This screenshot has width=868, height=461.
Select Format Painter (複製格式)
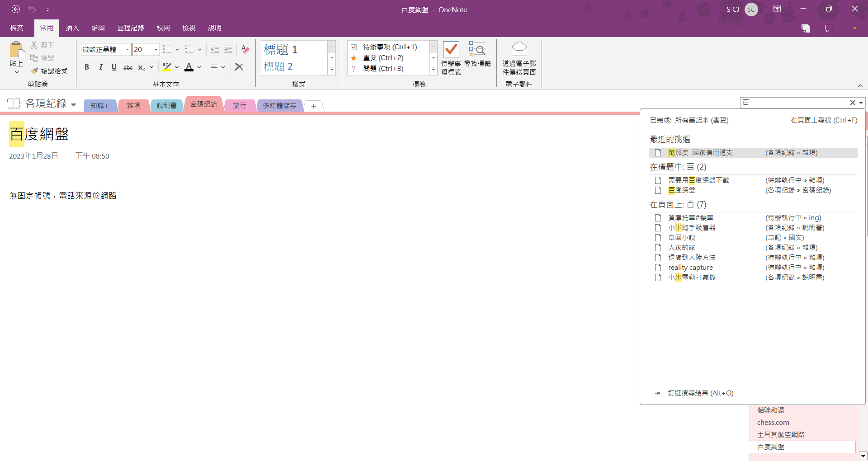[x=50, y=71]
